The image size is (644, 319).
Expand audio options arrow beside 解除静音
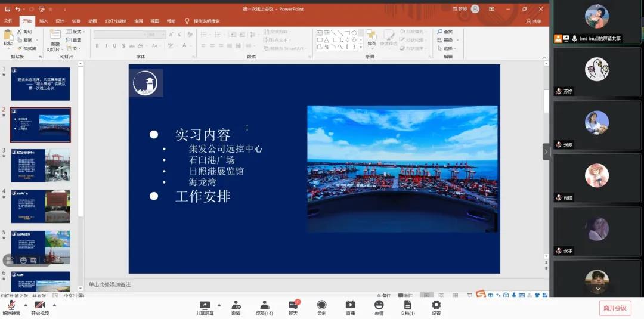(25, 305)
